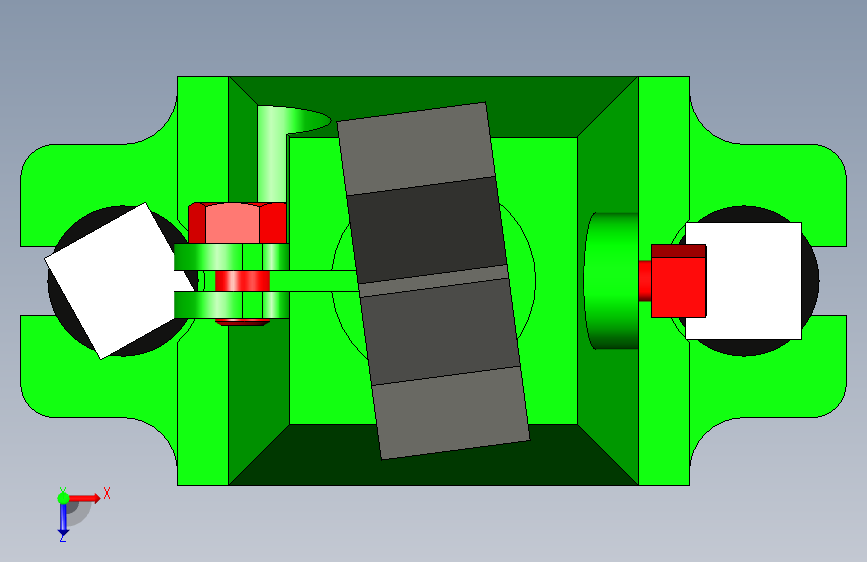Select the dark green cylinder boss on right wall

[x=612, y=281]
